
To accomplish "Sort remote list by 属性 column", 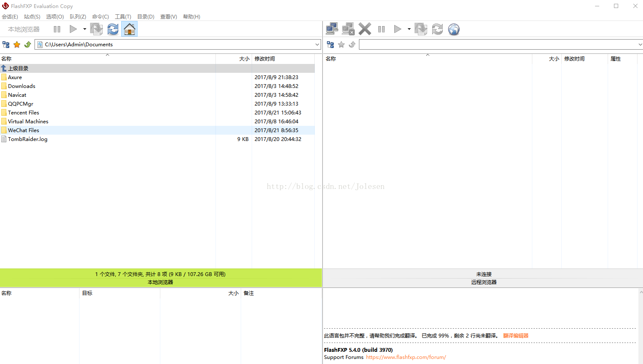I will click(622, 59).
